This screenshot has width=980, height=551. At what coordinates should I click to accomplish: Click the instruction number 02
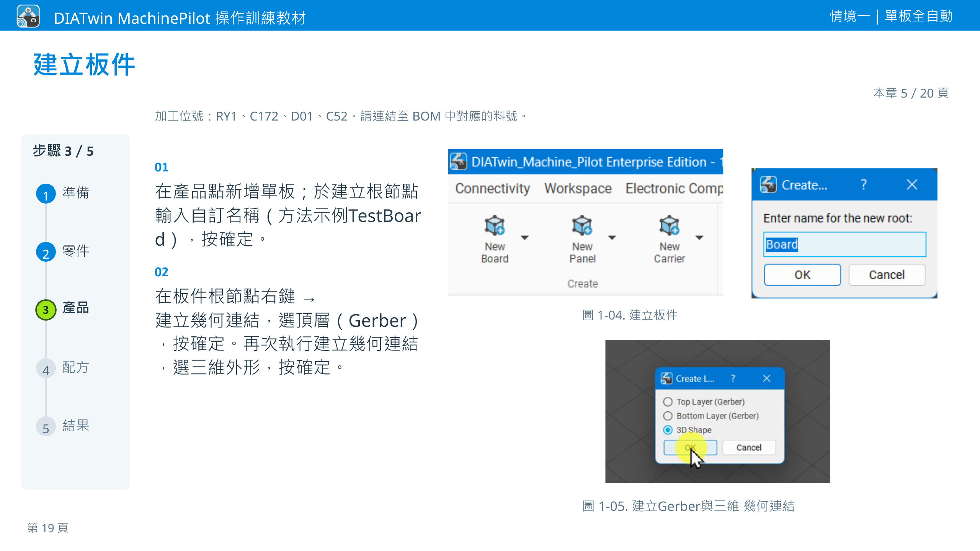pos(161,272)
